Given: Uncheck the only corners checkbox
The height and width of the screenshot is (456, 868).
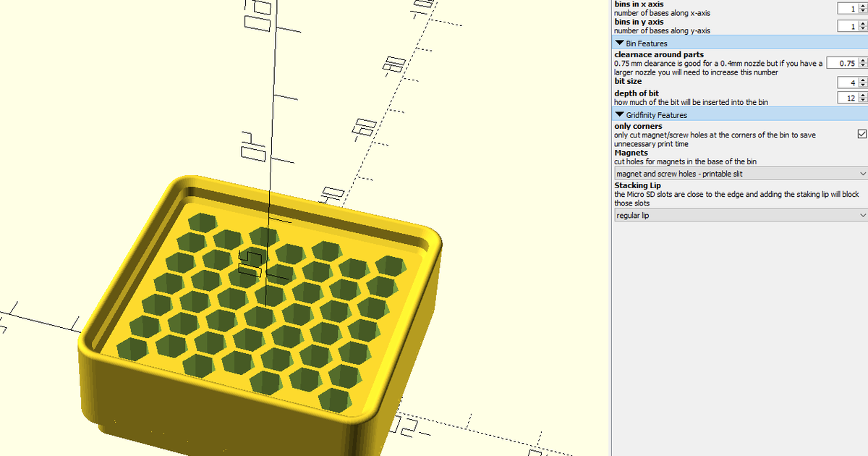Looking at the screenshot, I should pyautogui.click(x=861, y=134).
